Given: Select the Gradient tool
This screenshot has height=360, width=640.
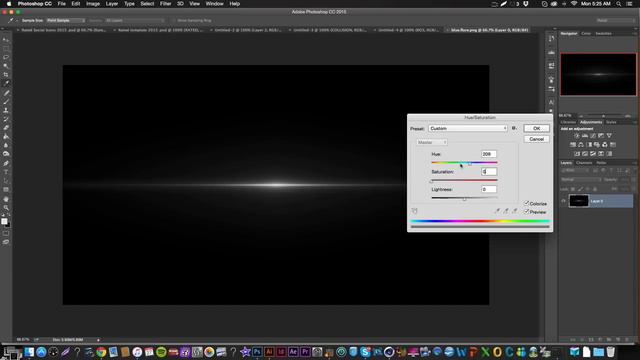Looking at the screenshot, I should (x=6, y=136).
